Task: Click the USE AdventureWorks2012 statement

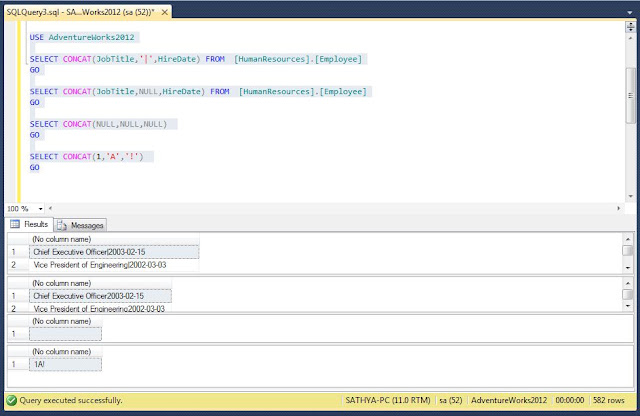Action: [x=82, y=37]
